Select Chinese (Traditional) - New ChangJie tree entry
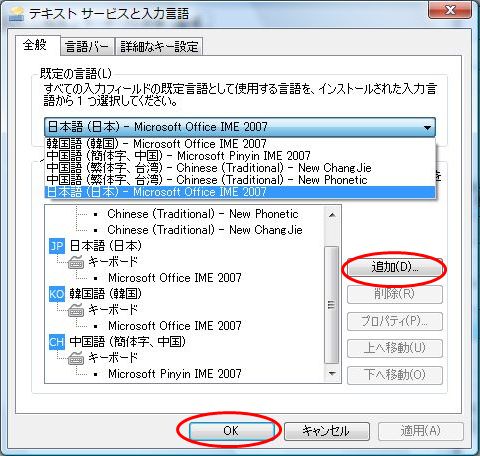The image size is (480, 456). click(x=205, y=230)
